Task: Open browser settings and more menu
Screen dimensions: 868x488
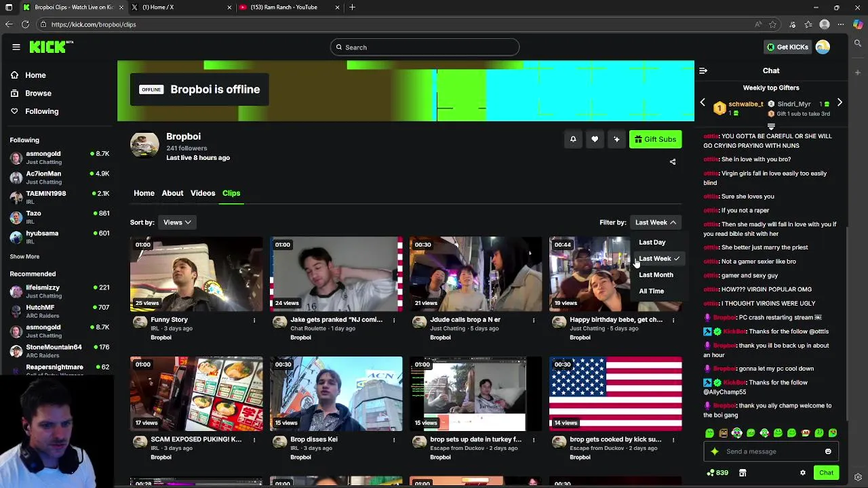Action: [841, 24]
